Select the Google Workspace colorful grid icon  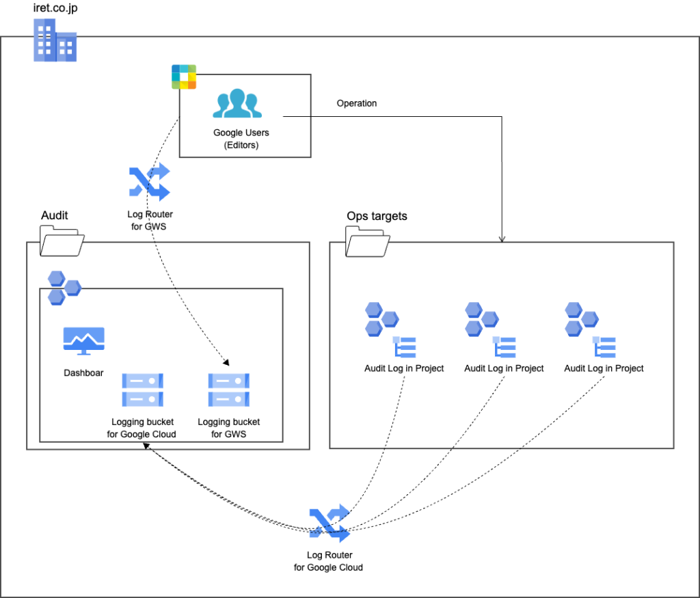pyautogui.click(x=184, y=77)
